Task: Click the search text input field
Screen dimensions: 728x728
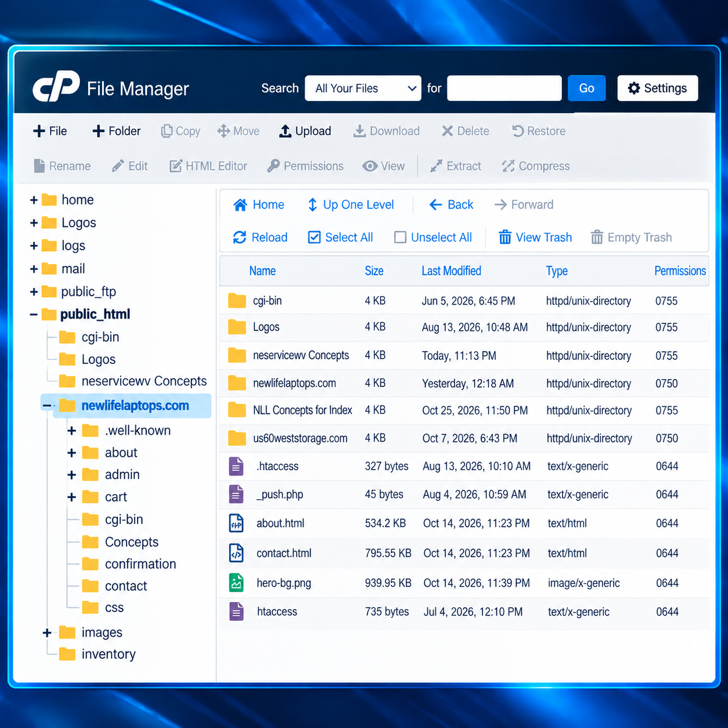Action: click(504, 88)
